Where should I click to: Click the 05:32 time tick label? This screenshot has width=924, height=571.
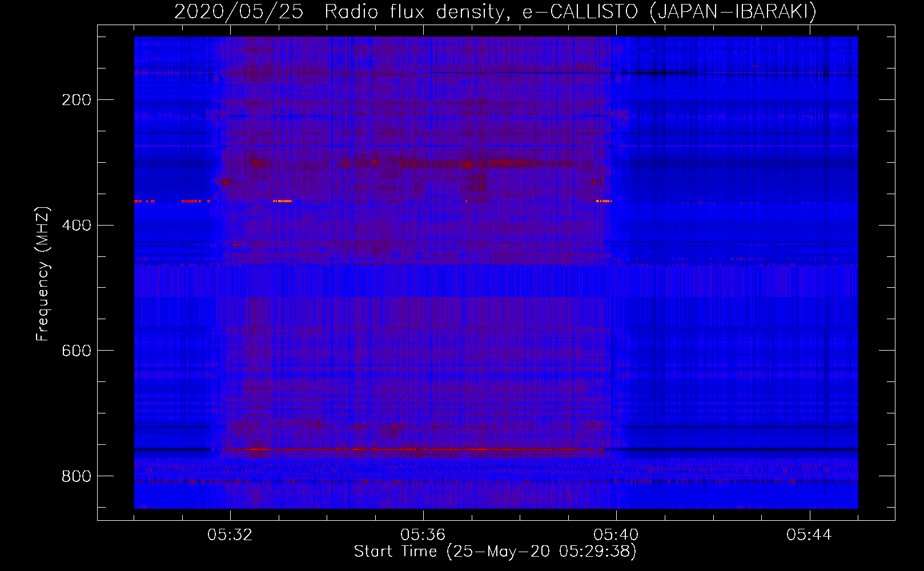point(230,535)
